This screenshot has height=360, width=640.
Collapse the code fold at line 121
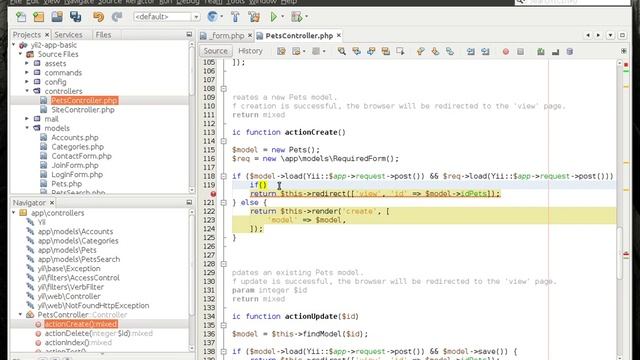tap(224, 202)
